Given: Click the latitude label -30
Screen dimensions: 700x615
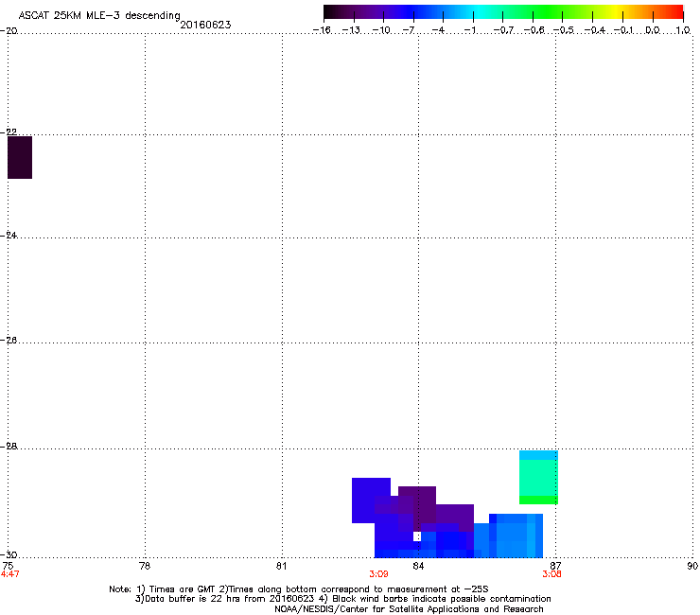Looking at the screenshot, I should tap(9, 554).
